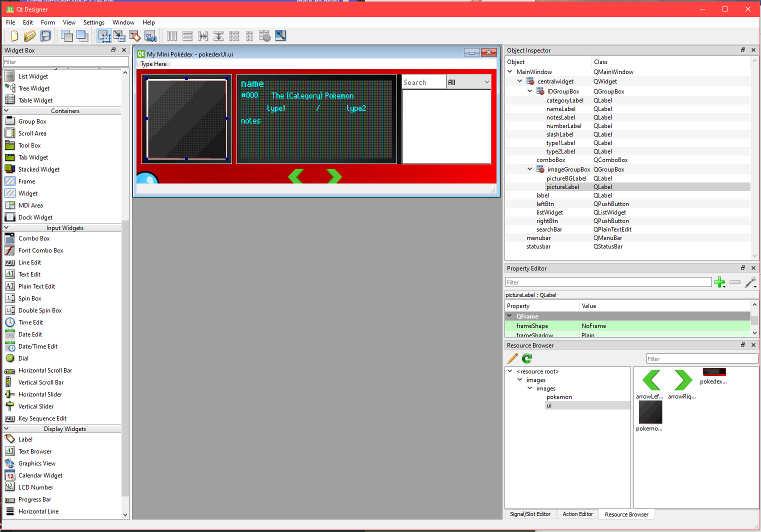Close the Property Editor panel
Image resolution: width=761 pixels, height=532 pixels.
(753, 268)
